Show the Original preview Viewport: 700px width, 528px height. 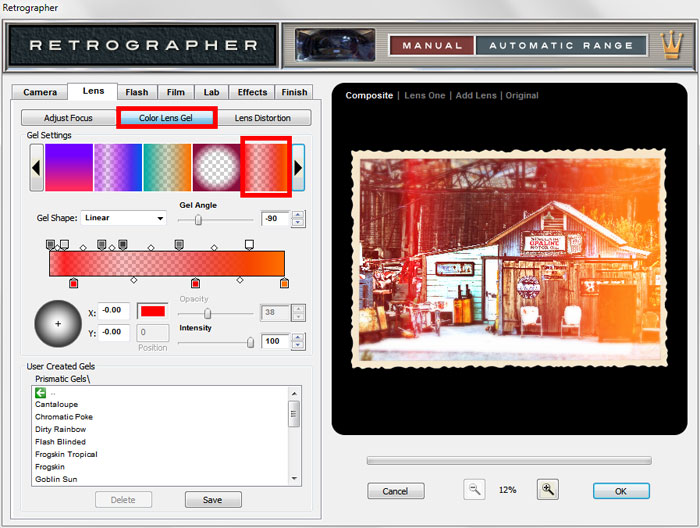[522, 96]
